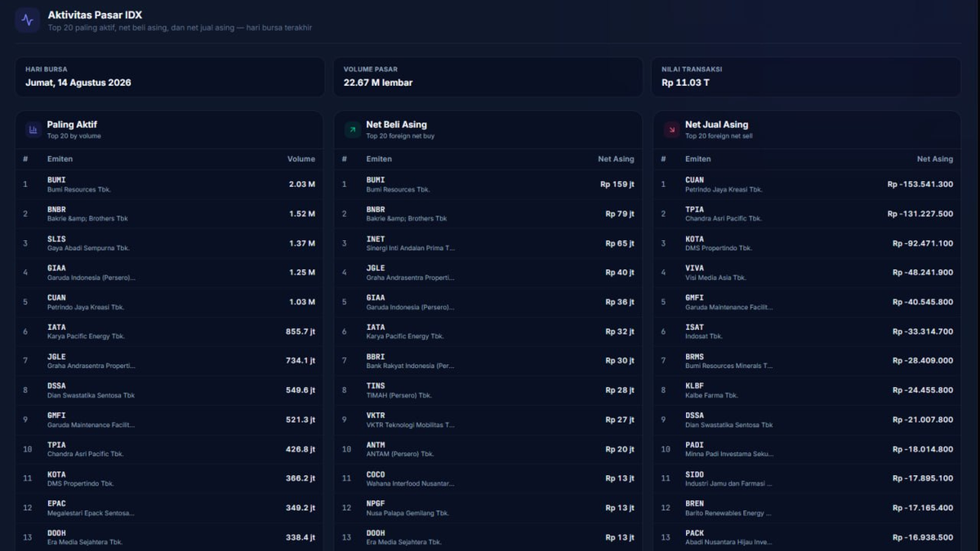Select PACK Abadi Nusantara Hijau row
Screen dimensions: 980x551
(x=807, y=537)
